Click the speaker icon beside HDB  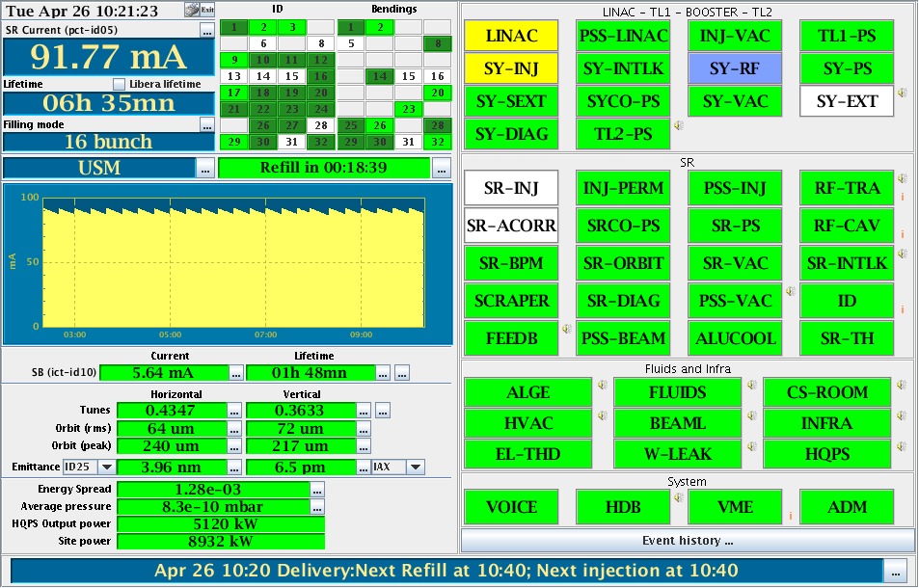[x=679, y=498]
